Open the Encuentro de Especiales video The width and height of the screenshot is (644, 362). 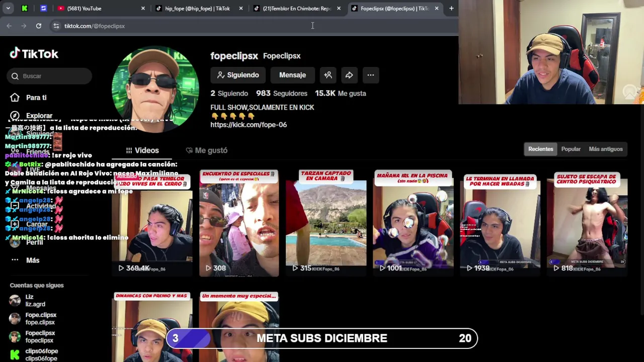tap(239, 223)
